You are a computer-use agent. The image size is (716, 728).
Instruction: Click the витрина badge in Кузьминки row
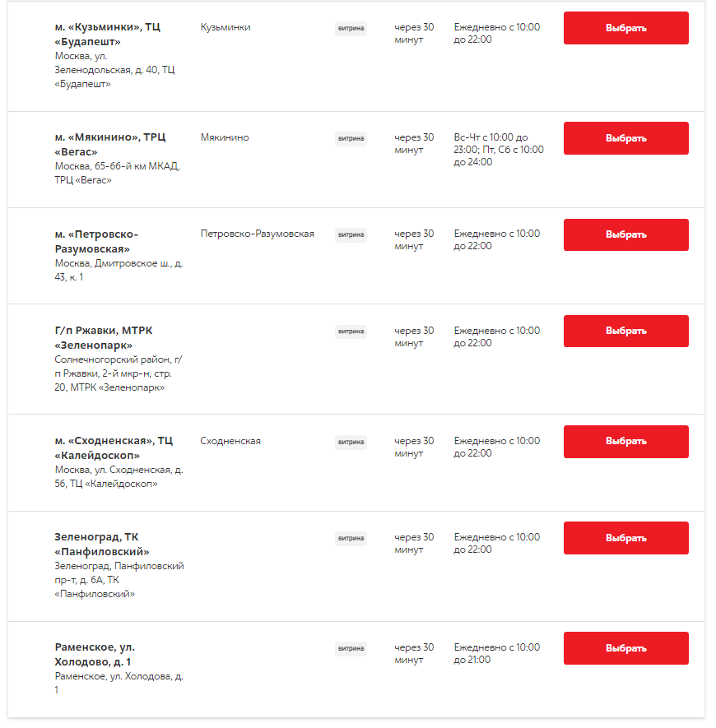click(351, 28)
